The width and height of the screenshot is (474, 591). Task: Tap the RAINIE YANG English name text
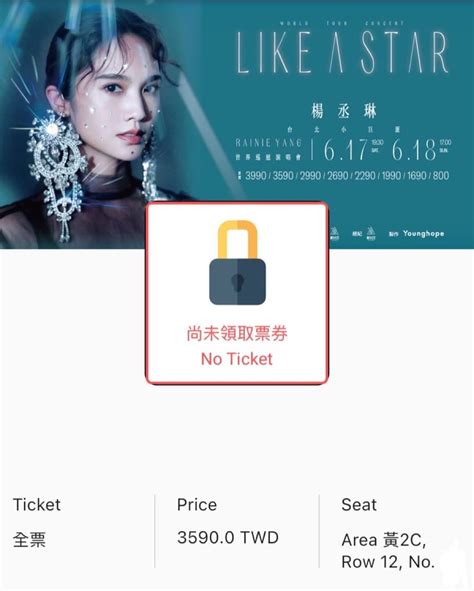click(268, 143)
